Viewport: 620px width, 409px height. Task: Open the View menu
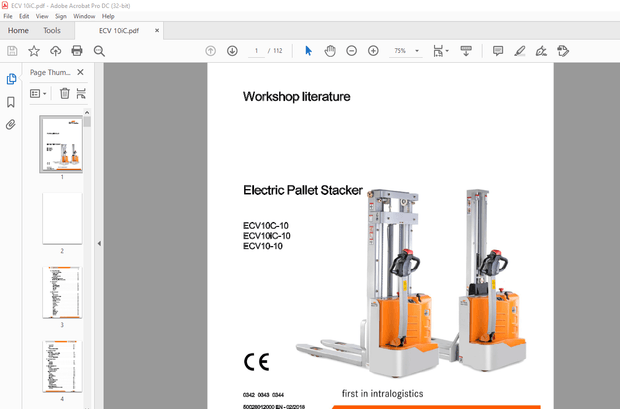pos(42,16)
